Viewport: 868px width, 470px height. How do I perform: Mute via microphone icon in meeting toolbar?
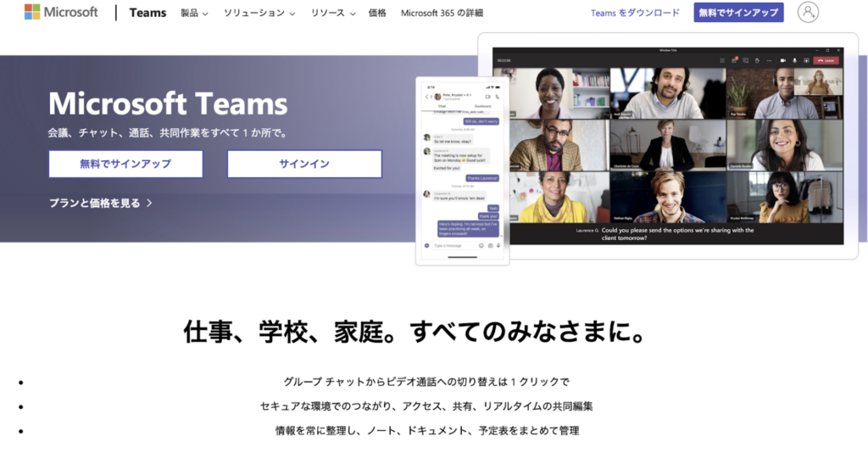click(x=794, y=60)
